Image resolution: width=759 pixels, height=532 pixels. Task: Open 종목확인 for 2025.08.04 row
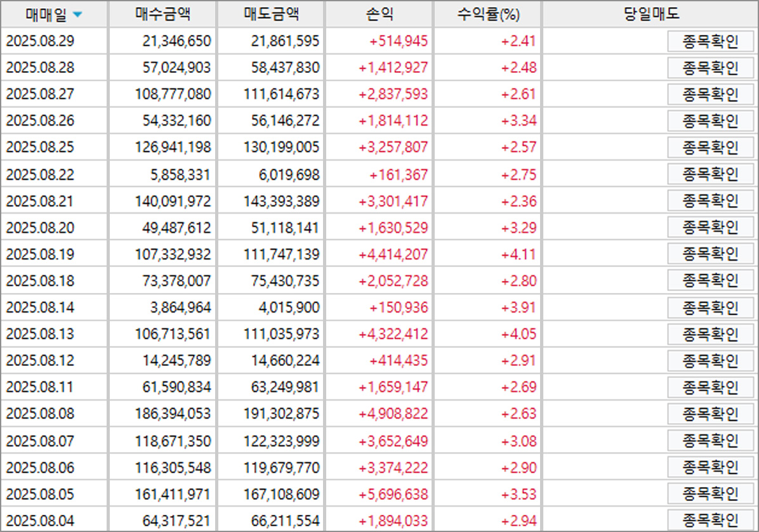[x=710, y=521]
